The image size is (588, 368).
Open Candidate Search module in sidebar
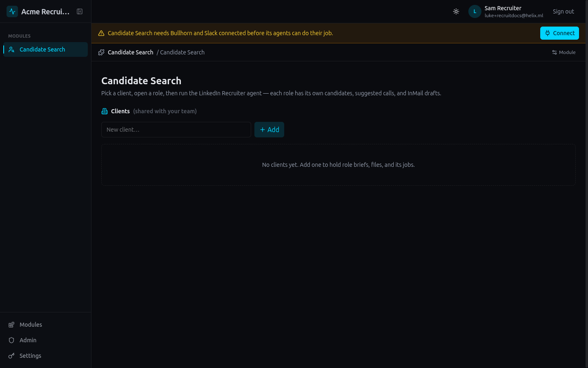click(x=45, y=49)
